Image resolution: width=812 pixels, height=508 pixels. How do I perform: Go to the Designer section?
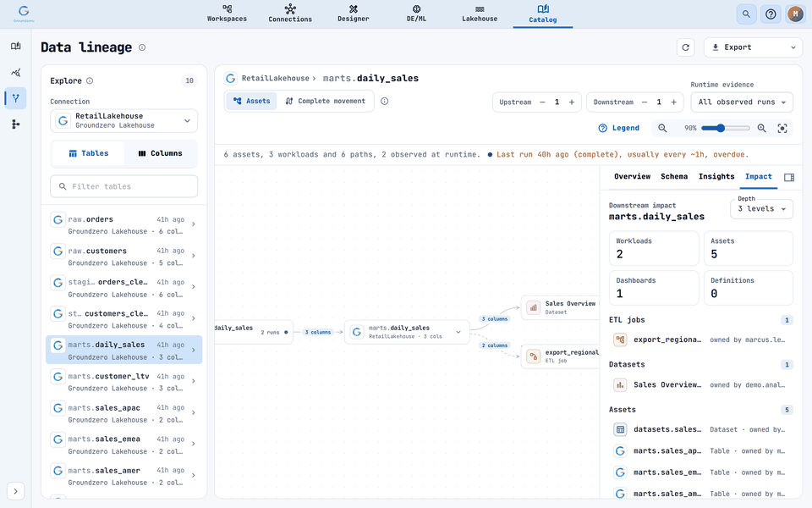tap(354, 14)
